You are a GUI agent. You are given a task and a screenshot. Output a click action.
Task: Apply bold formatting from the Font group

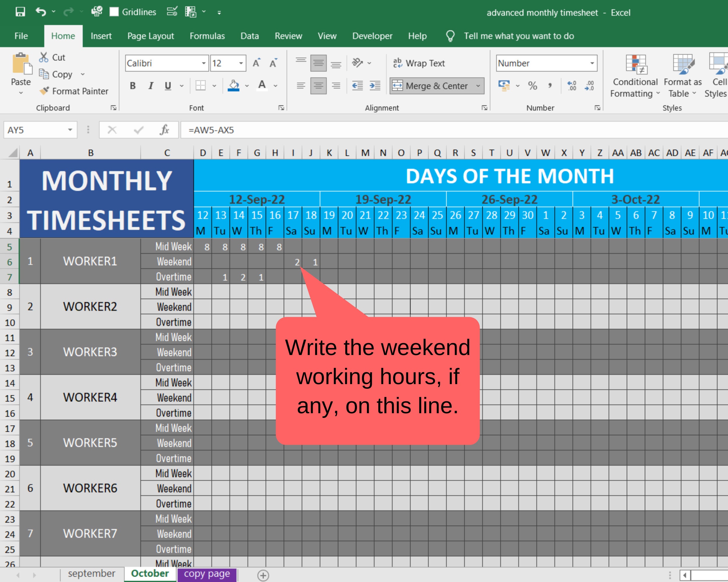[132, 86]
